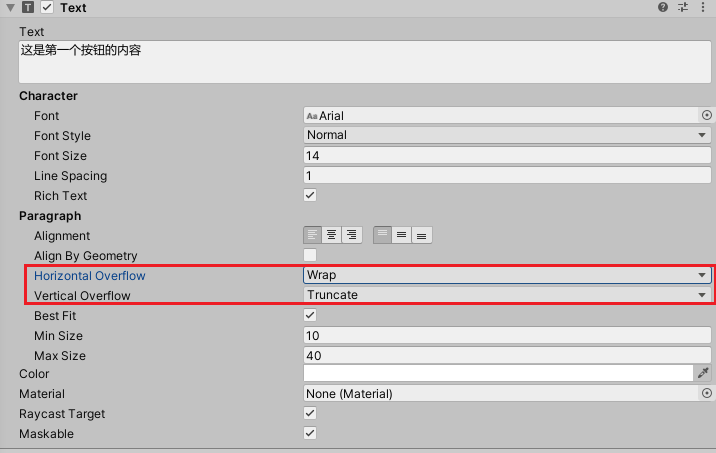Click the Text component T icon
This screenshot has height=453, width=716.
tap(28, 7)
